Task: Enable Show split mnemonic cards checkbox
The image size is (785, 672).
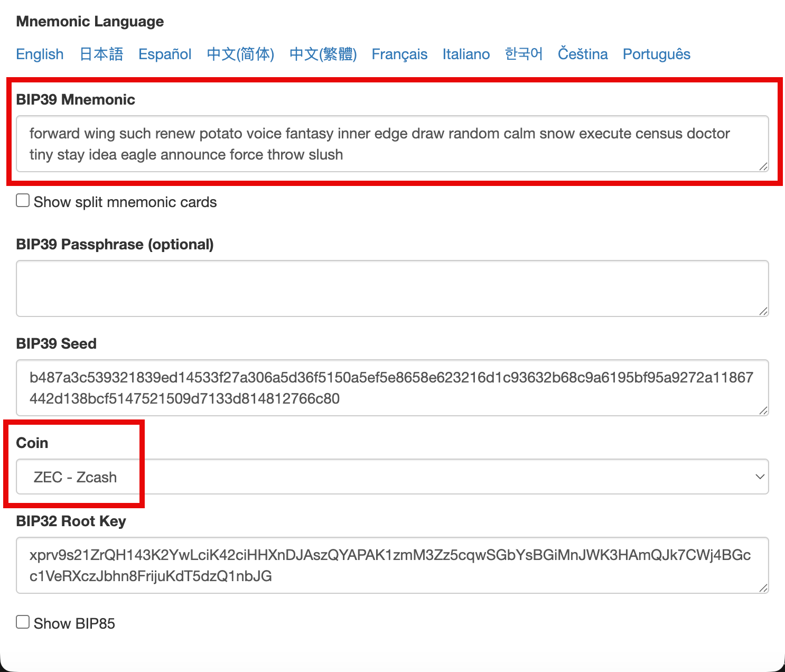Action: tap(23, 201)
